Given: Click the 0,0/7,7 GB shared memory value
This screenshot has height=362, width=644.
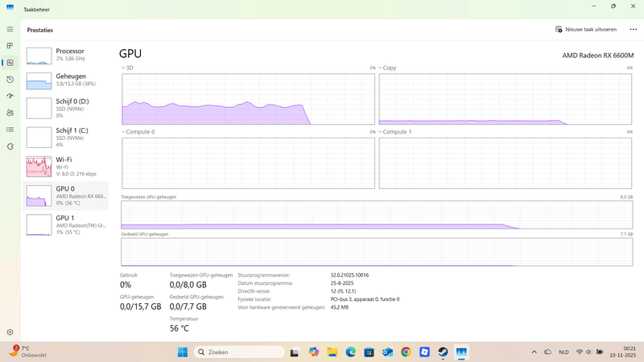Looking at the screenshot, I should pos(188,306).
